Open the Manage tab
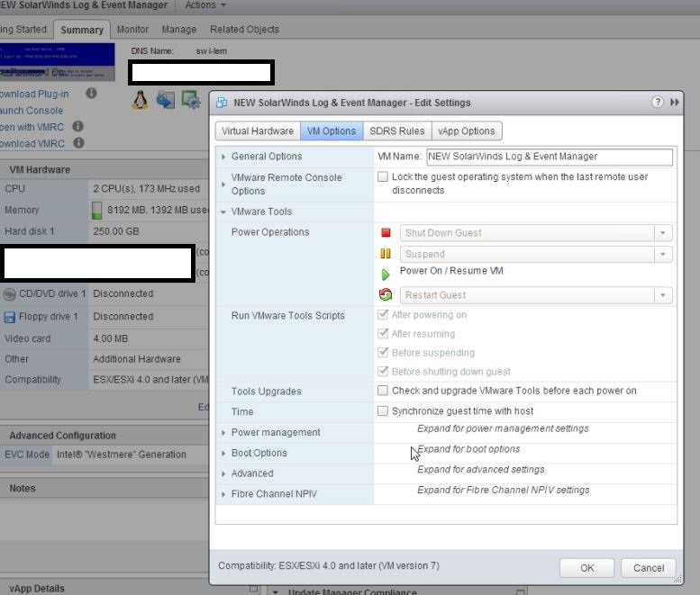 (179, 30)
